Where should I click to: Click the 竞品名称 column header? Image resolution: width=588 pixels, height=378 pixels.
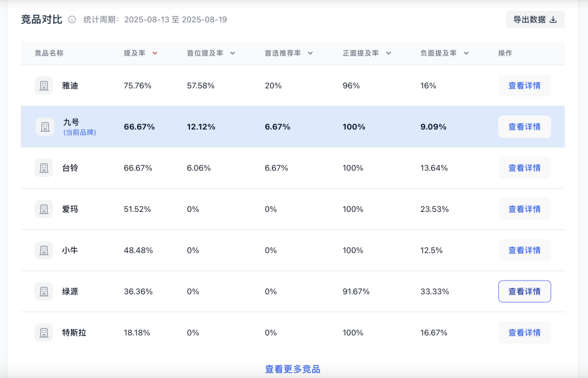point(49,53)
